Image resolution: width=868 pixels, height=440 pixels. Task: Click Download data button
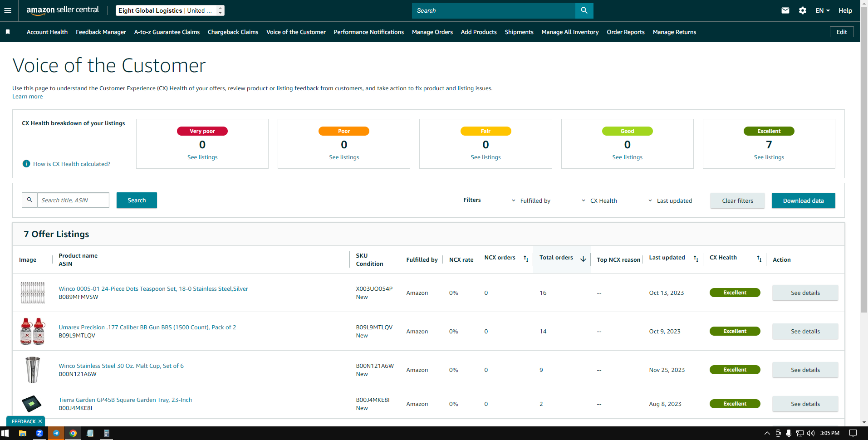click(x=803, y=200)
